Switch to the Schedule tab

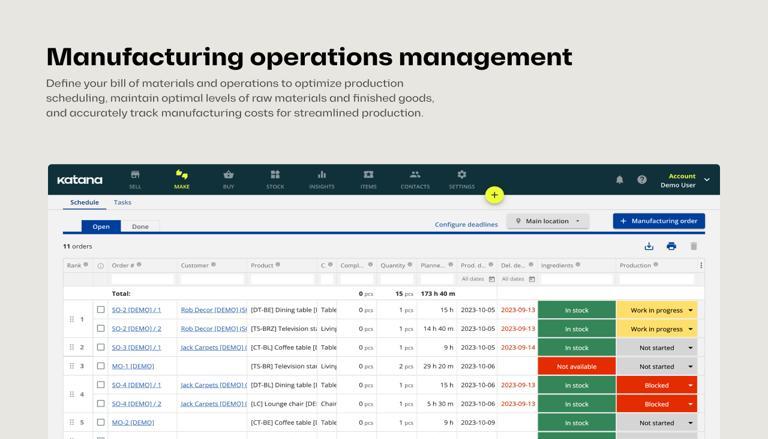click(84, 202)
